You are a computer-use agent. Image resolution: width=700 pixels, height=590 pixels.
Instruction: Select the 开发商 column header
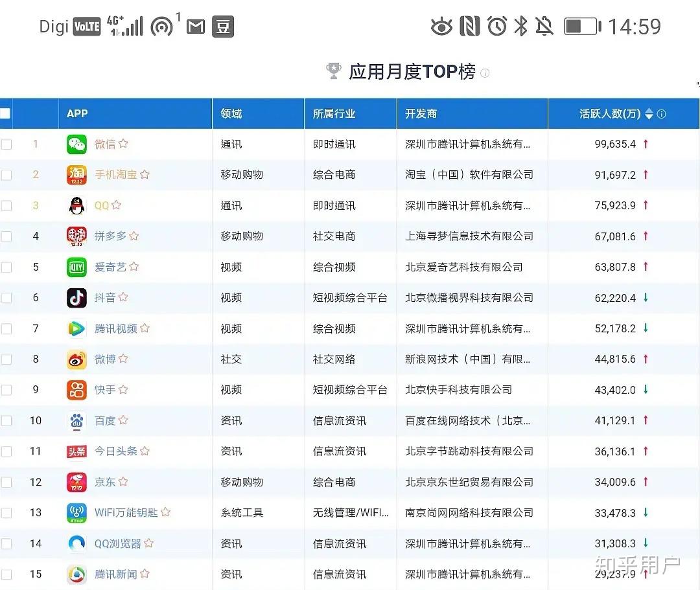(x=472, y=114)
